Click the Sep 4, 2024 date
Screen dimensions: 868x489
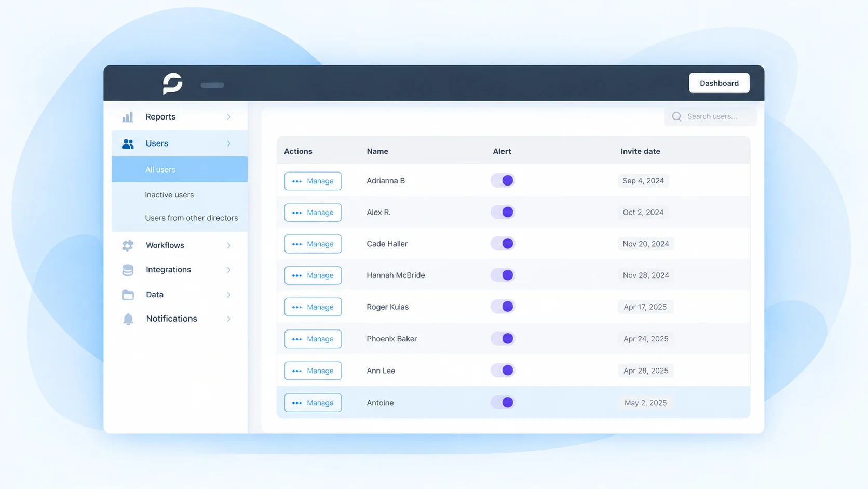643,181
